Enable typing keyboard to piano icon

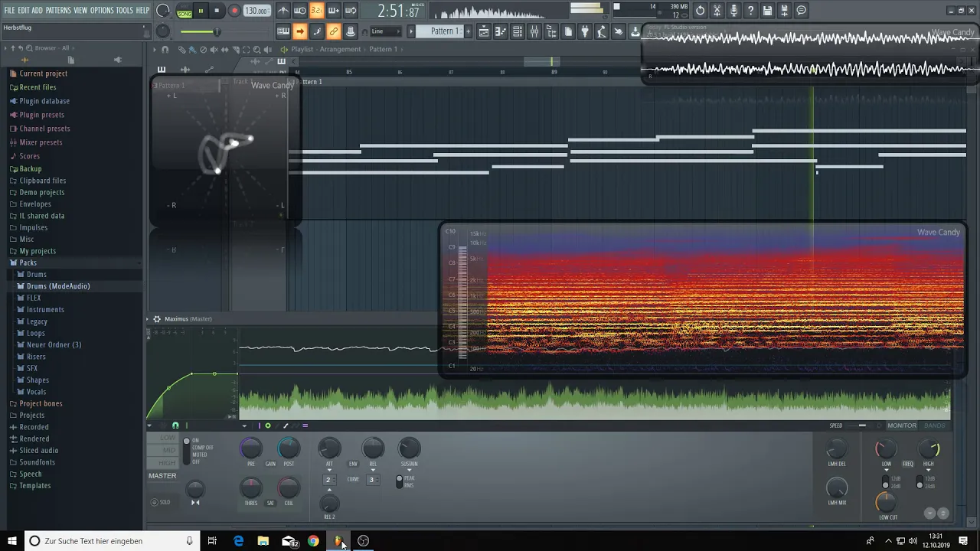(283, 31)
